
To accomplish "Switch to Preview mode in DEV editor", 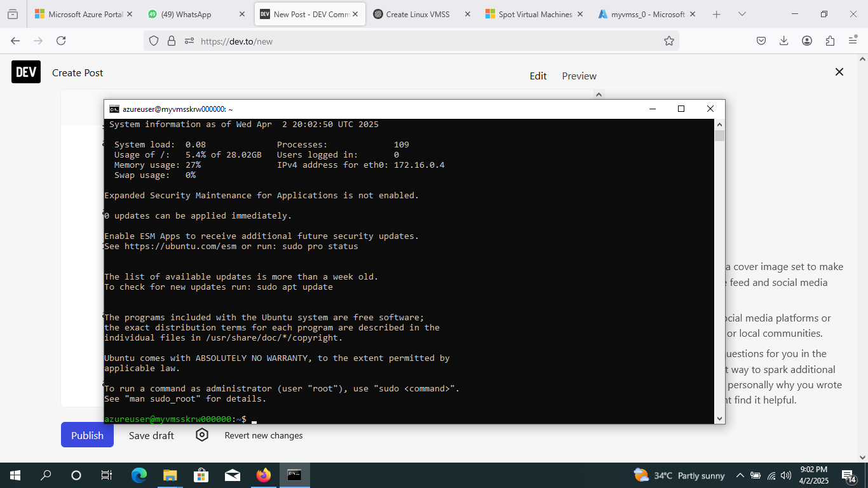I will pos(580,76).
